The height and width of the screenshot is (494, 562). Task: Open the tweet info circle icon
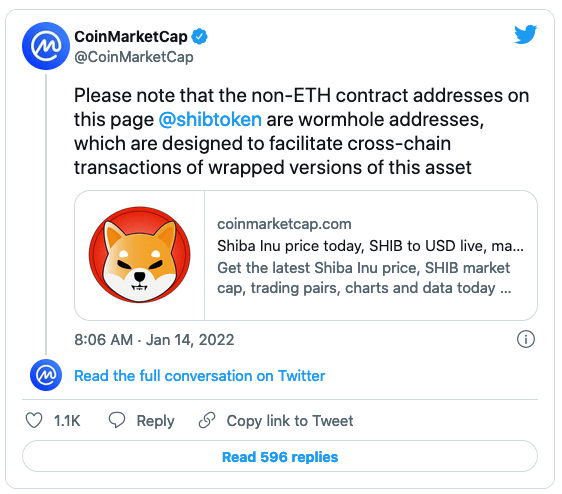pos(526,339)
